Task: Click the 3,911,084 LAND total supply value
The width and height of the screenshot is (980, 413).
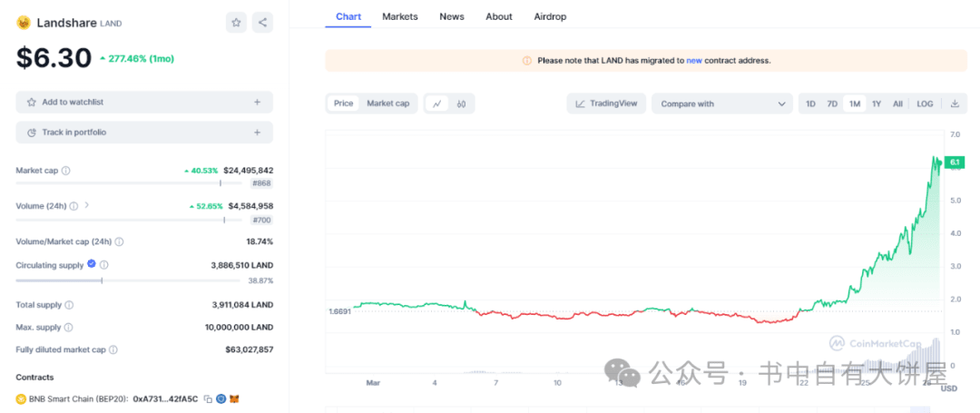Action: pos(242,306)
